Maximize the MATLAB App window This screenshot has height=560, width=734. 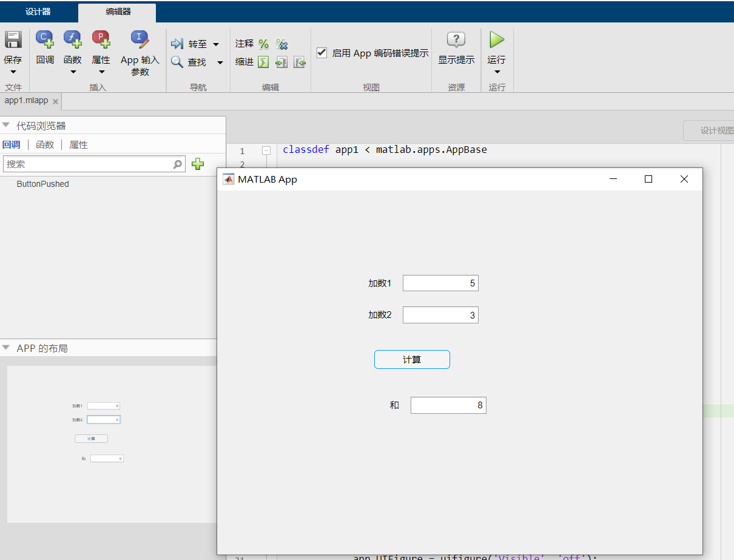[648, 179]
